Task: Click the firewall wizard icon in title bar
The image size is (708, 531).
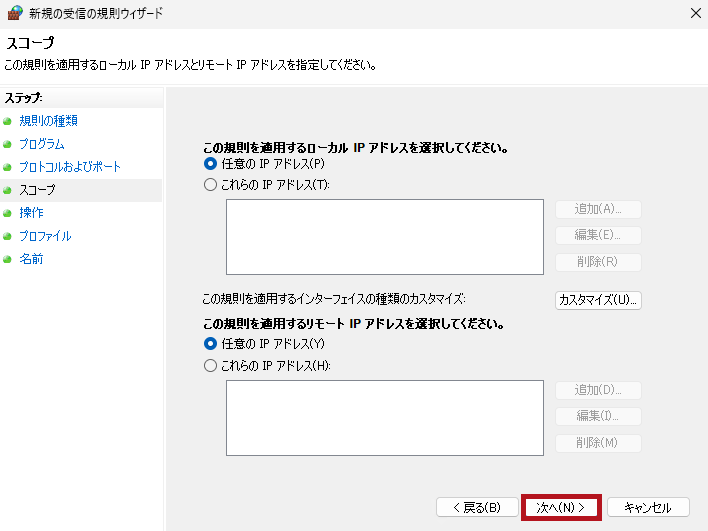Action: 15,13
